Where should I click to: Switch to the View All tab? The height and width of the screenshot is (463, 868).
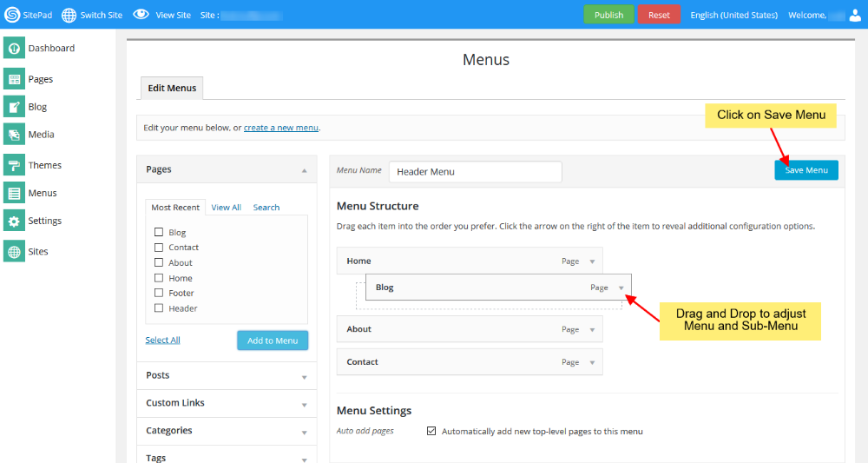point(226,208)
